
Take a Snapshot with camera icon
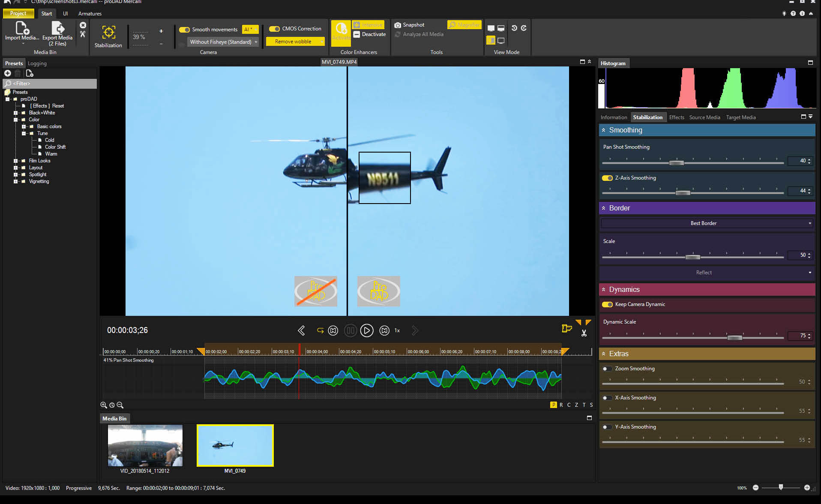click(x=398, y=25)
